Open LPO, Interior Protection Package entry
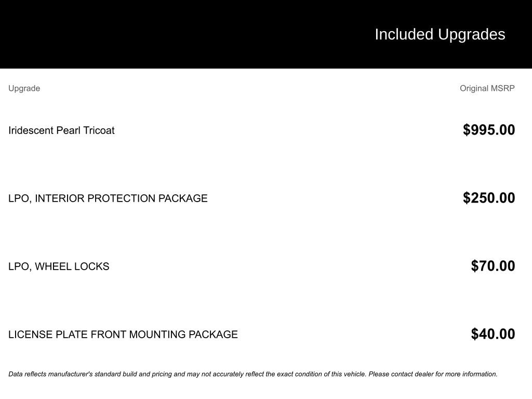The height and width of the screenshot is (399, 532). coord(108,198)
